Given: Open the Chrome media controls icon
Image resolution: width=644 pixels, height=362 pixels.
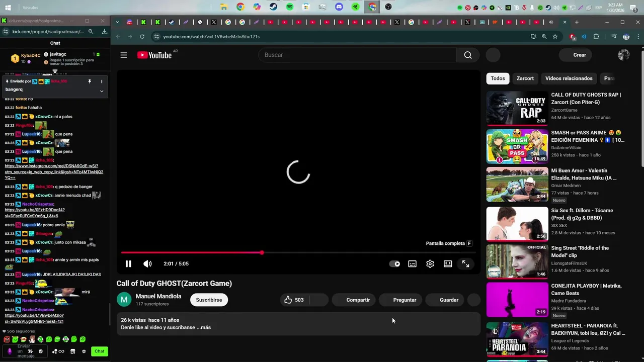Looking at the screenshot, I should (x=614, y=37).
